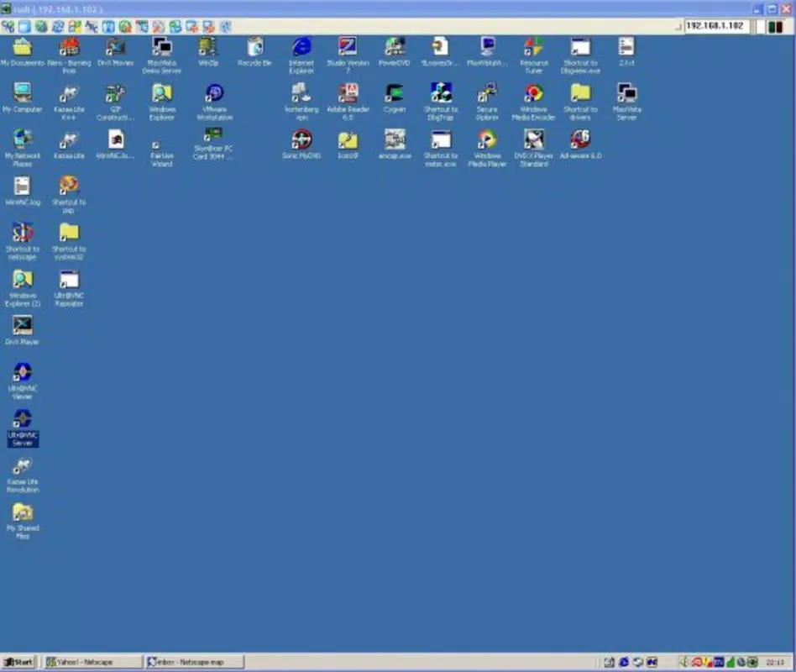
Task: Select the Shortcut to DbgTrap icon
Action: [441, 102]
